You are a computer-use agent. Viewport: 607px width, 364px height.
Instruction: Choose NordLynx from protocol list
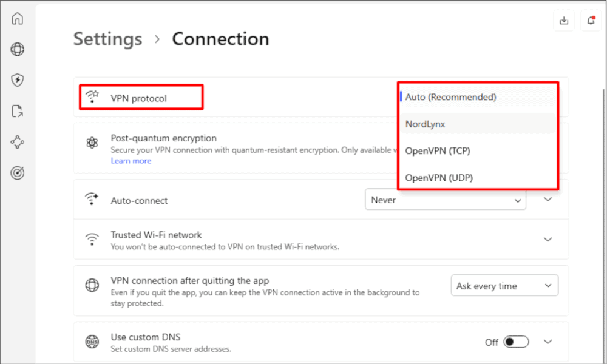tap(478, 124)
